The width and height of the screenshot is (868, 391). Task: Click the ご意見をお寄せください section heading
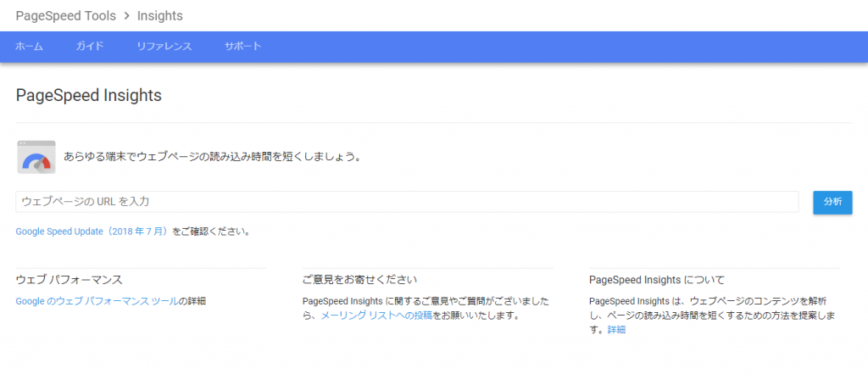click(359, 279)
